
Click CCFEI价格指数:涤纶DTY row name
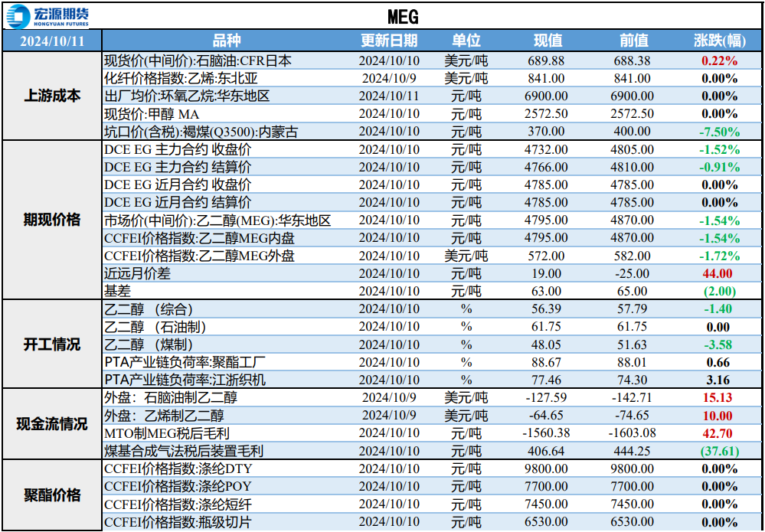click(178, 468)
